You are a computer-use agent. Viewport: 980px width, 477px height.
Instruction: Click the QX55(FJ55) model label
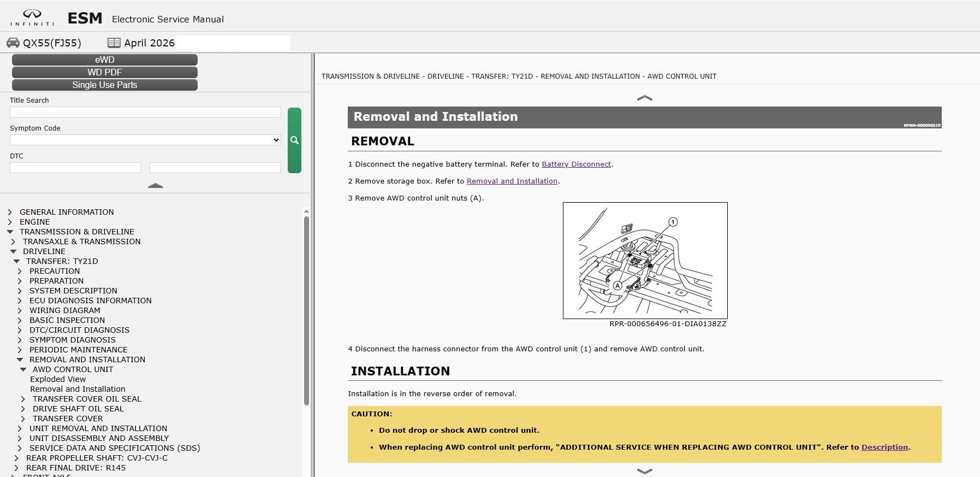52,43
